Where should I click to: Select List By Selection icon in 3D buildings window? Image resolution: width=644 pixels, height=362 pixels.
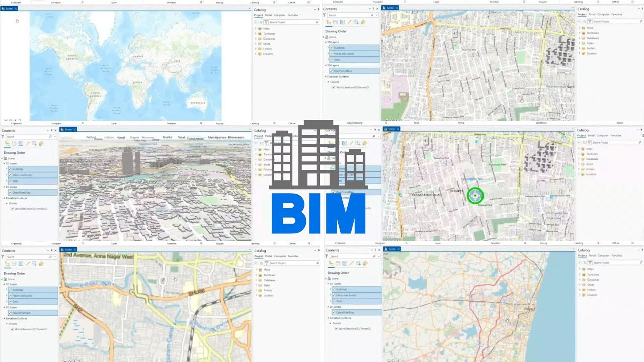coord(21,143)
